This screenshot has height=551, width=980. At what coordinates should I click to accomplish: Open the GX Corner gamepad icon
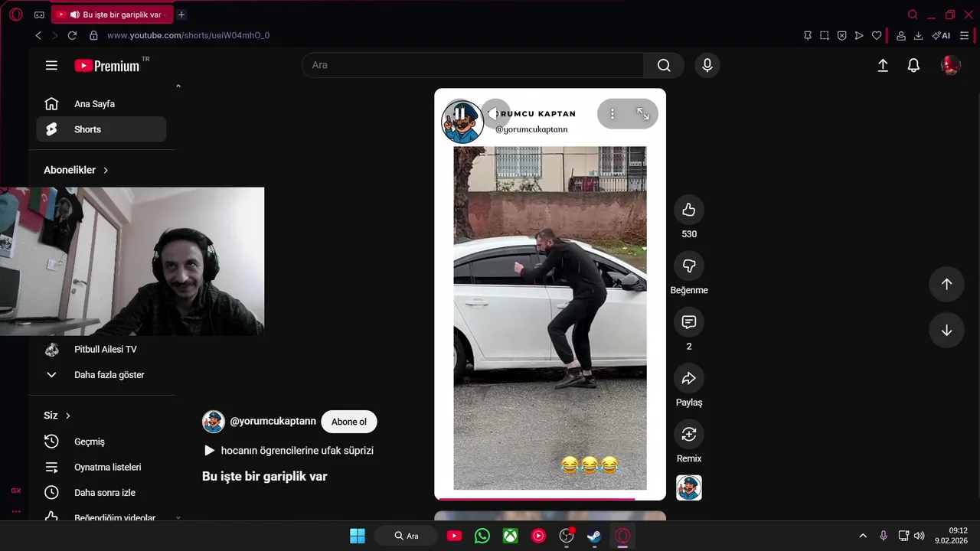coord(39,15)
